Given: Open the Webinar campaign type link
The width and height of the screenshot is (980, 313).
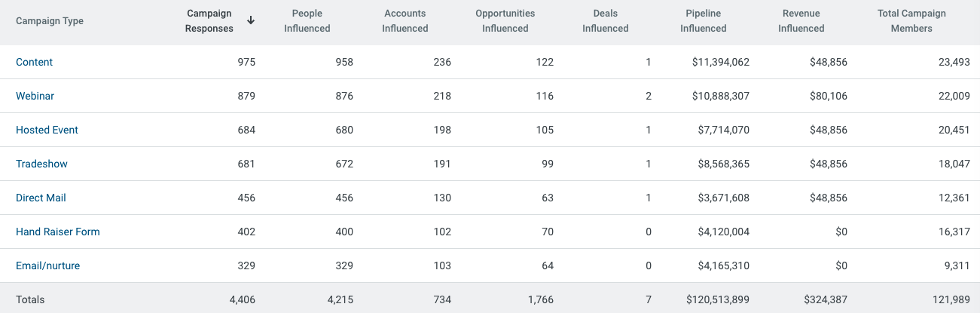Looking at the screenshot, I should pyautogui.click(x=35, y=96).
